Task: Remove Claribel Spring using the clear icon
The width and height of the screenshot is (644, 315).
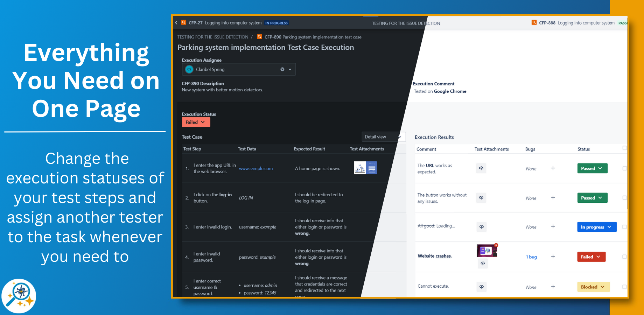Action: click(x=282, y=69)
